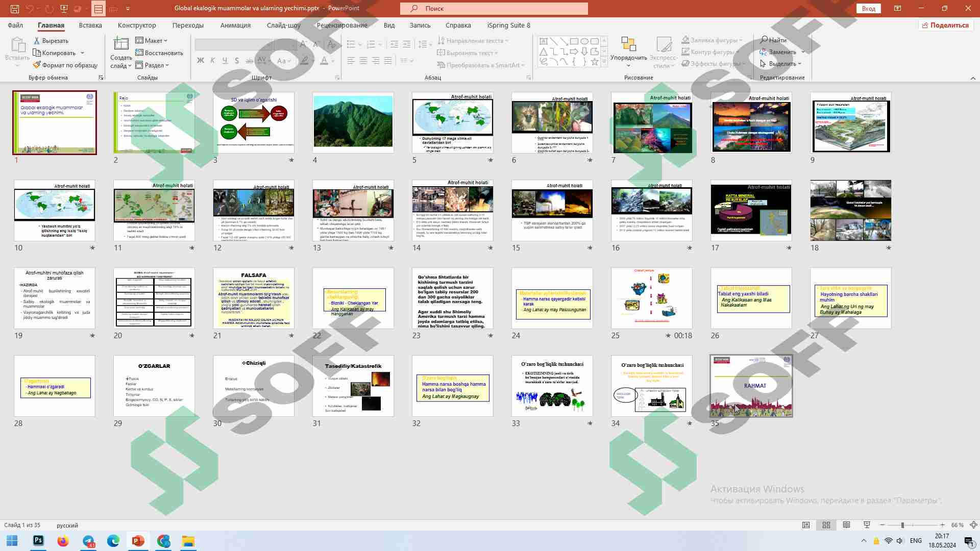Switch to the iSpring Suite 8 tab
Image resolution: width=980 pixels, height=551 pixels.
(x=509, y=25)
